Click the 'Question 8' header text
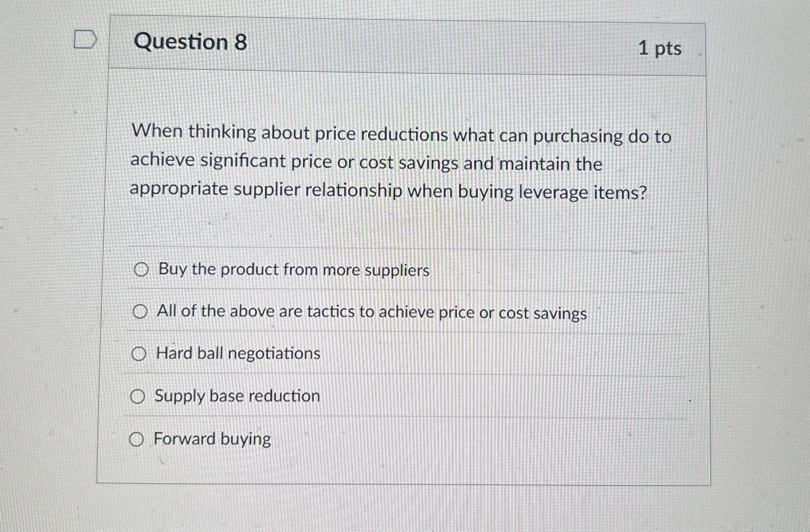Screen dimensions: 810x532 189,43
